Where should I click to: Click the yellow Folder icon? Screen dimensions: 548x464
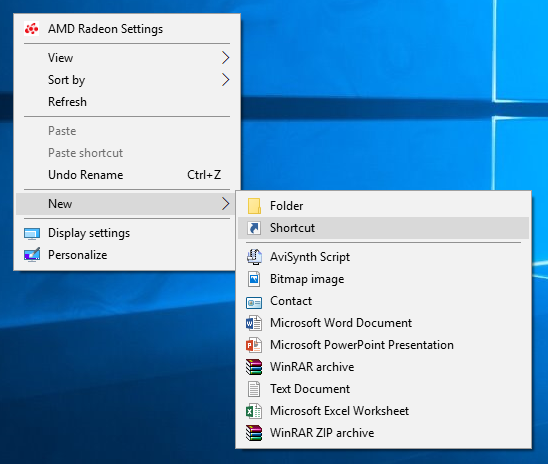coord(254,206)
